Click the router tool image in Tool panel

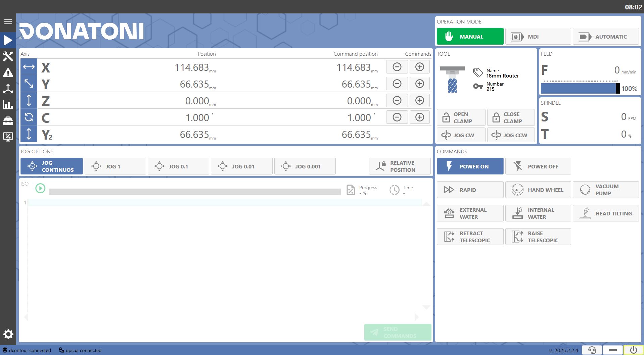pyautogui.click(x=452, y=80)
